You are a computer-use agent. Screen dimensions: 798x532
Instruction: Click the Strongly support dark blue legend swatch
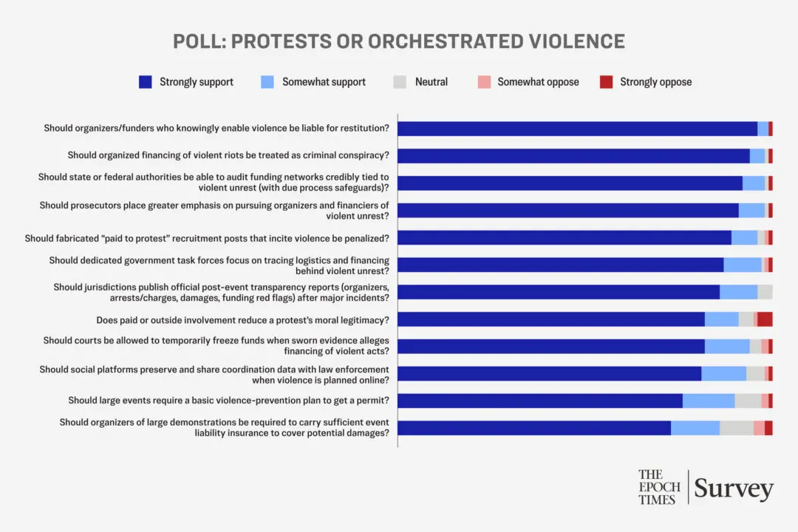[146, 82]
